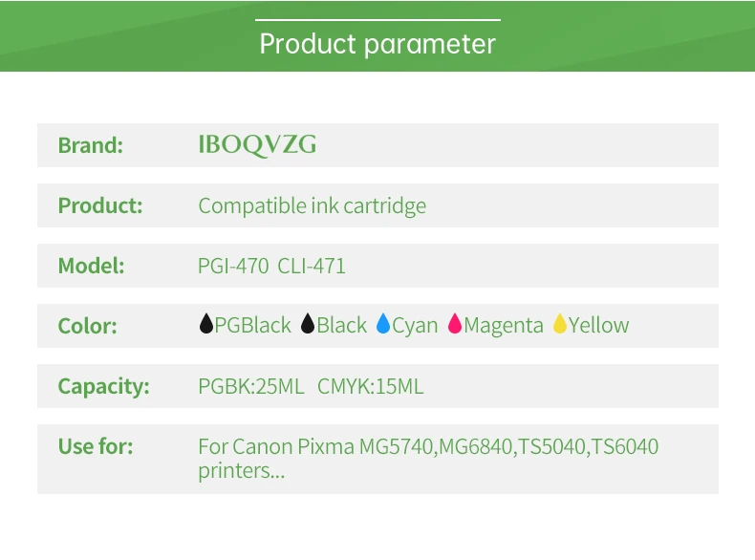Click 'Compatible ink cartridge' text
Viewport: 755px width, 560px height.
pyautogui.click(x=312, y=205)
